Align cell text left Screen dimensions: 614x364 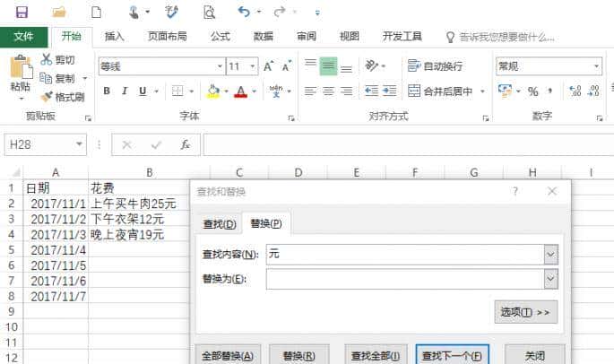coord(310,91)
